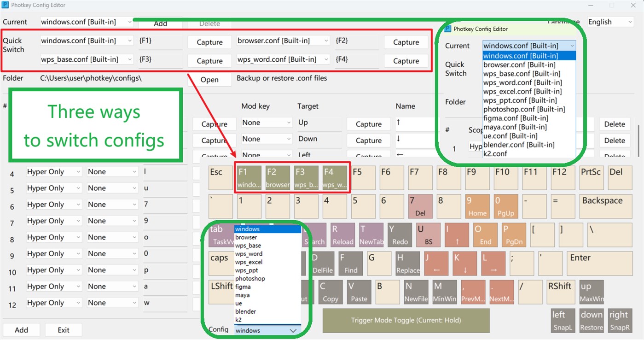Click the Y key mapped to Redo
Screen dimensions: 644x340
pos(400,235)
